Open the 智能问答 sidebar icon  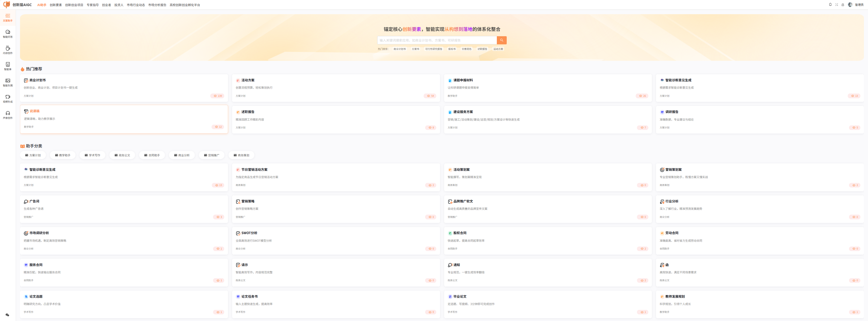pyautogui.click(x=8, y=34)
